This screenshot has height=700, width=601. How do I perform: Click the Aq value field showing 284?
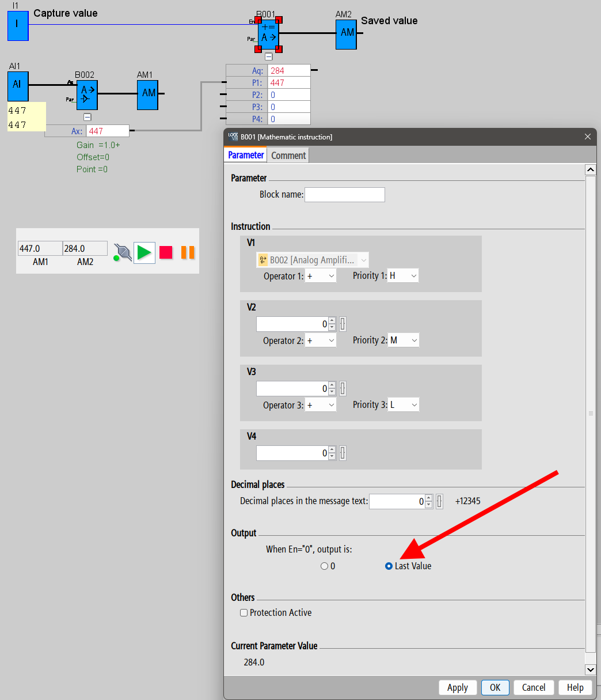[288, 70]
